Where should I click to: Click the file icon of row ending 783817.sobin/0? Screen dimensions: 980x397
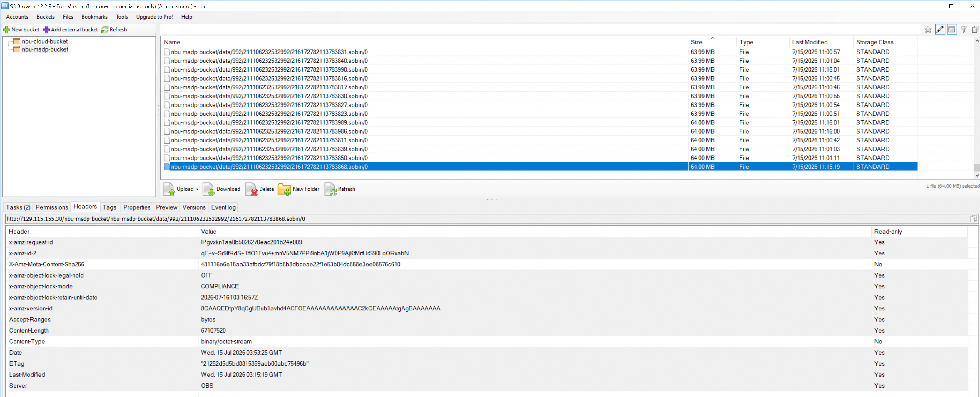[167, 87]
